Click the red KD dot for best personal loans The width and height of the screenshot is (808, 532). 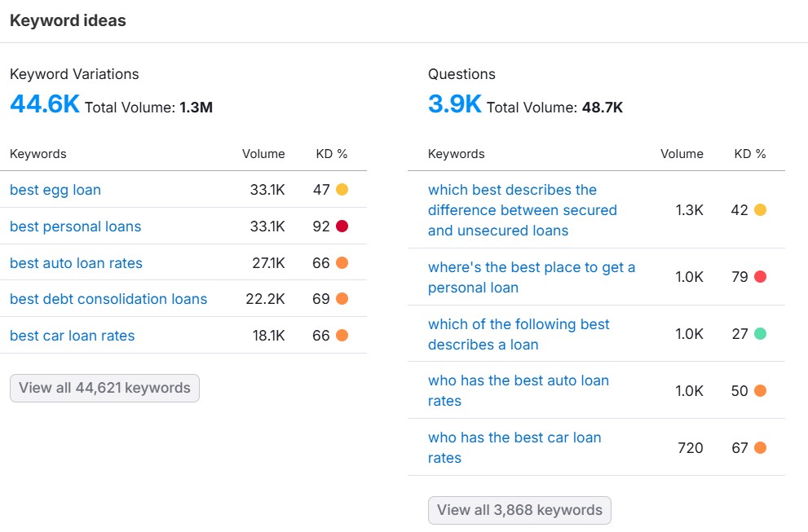(342, 226)
